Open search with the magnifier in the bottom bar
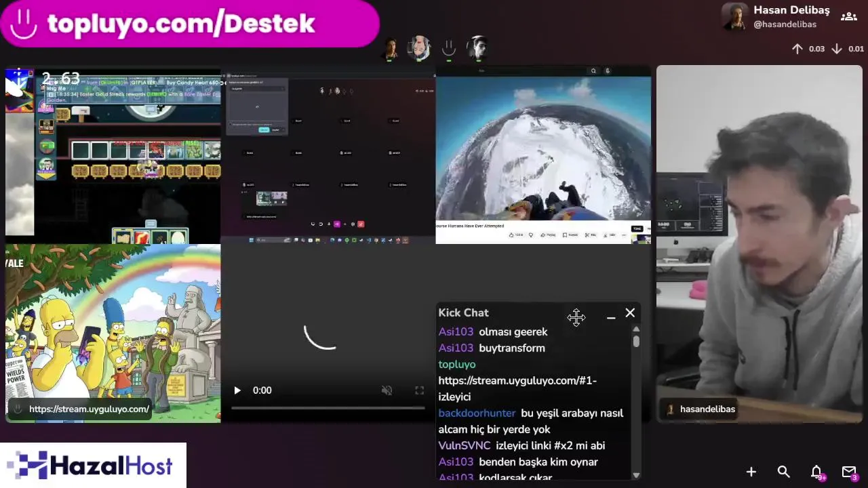This screenshot has height=488, width=868. (x=784, y=472)
